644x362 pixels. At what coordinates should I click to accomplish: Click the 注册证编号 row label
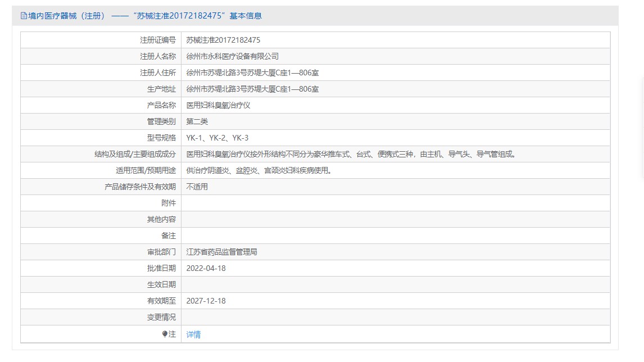(x=157, y=40)
